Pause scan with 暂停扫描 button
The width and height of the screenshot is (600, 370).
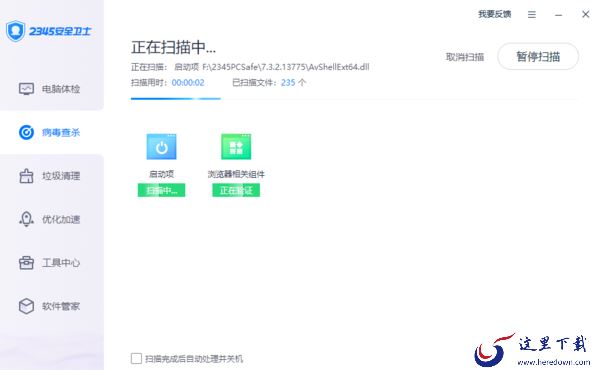tap(538, 57)
